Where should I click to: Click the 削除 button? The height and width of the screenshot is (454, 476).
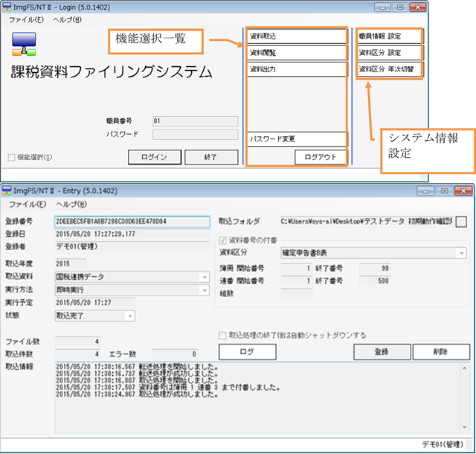[x=441, y=352]
